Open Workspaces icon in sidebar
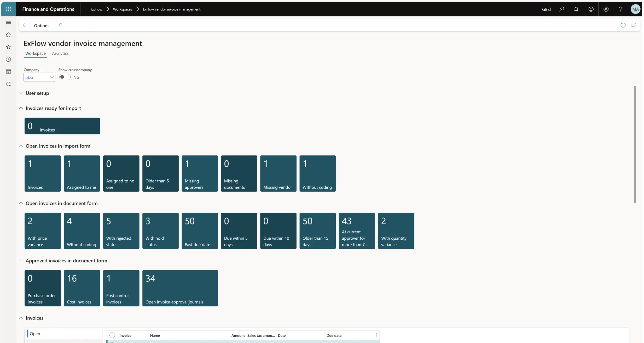The height and width of the screenshot is (343, 644). click(x=8, y=72)
